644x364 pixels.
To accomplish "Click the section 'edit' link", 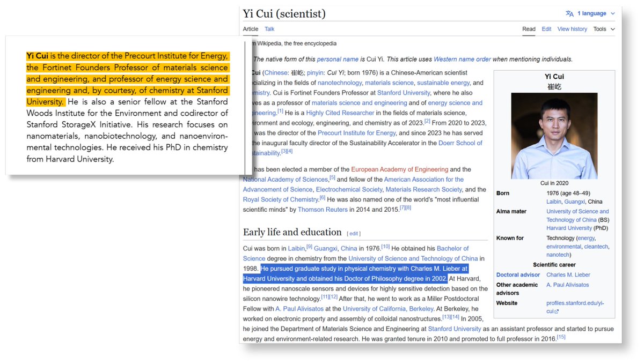I will (354, 234).
